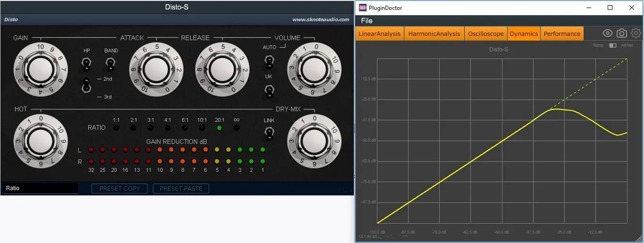Switch to the Performance tab

click(562, 34)
